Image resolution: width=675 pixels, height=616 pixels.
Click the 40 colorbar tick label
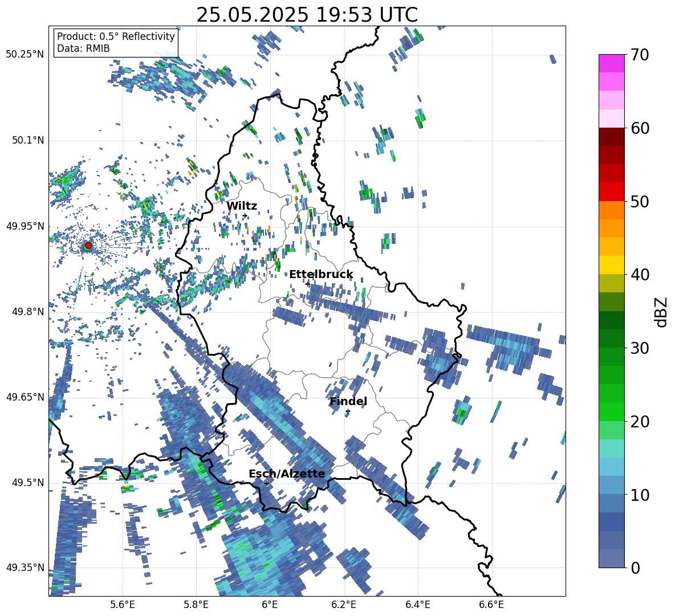640,275
